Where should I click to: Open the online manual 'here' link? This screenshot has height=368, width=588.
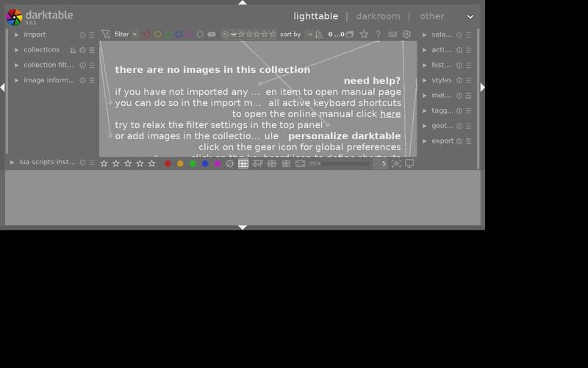click(x=390, y=114)
